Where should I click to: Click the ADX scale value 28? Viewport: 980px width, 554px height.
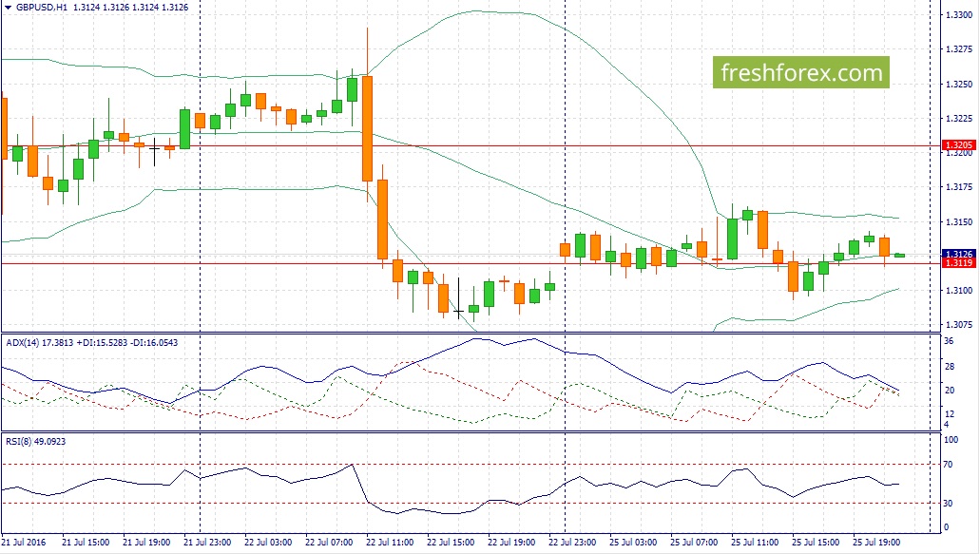pos(949,367)
